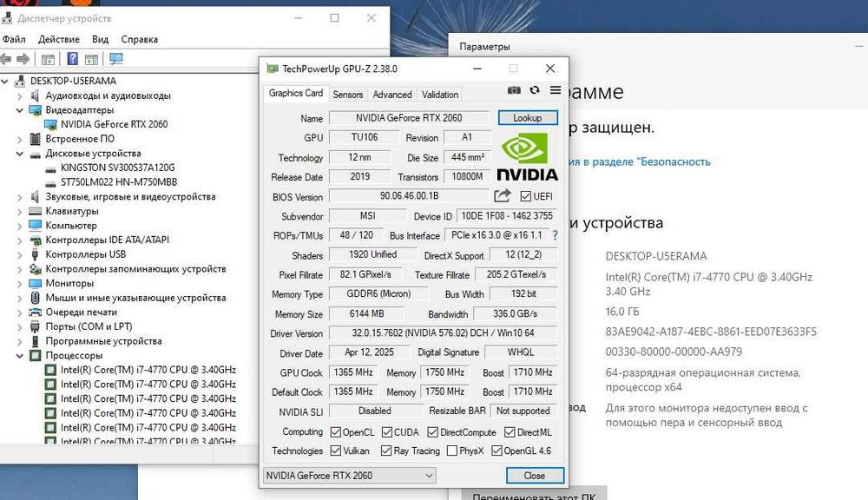Click the Resizable BAR value Not supported
868x500 pixels.
pos(523,411)
